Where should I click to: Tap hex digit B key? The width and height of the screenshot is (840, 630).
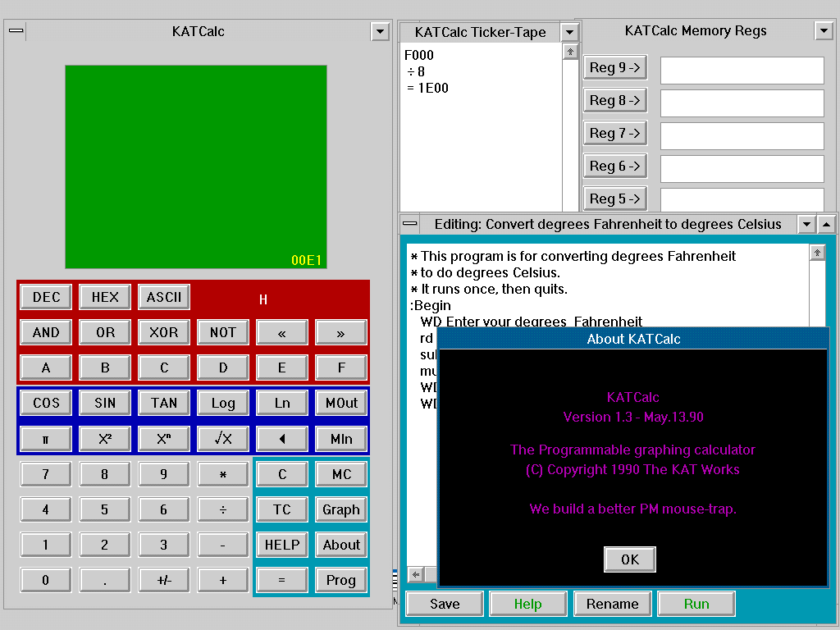coord(105,368)
